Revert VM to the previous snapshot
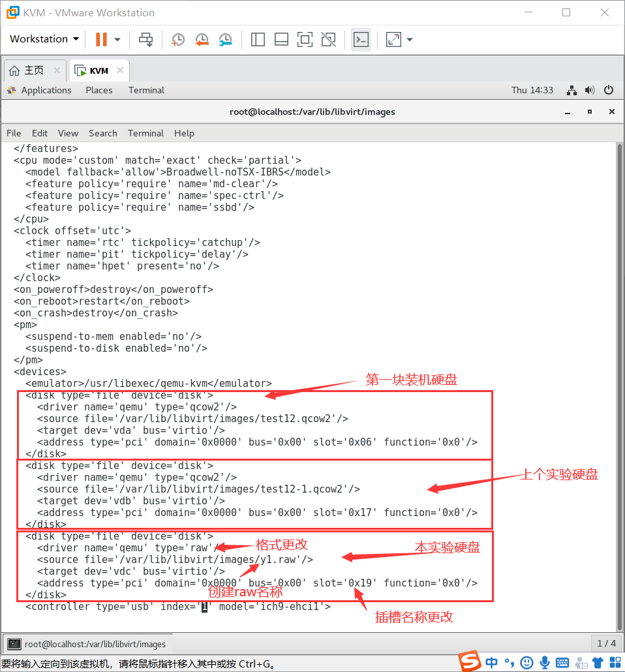Screen dimensions: 625x672 tap(202, 39)
